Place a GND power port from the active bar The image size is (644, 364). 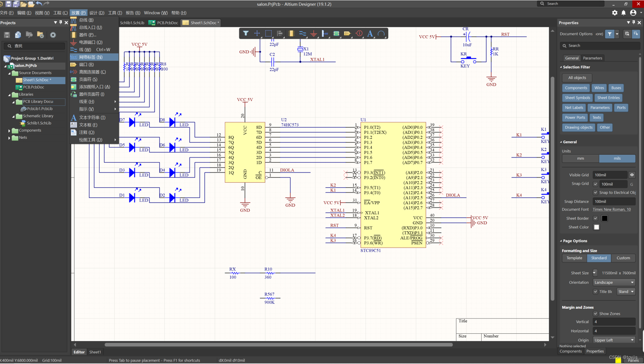click(x=314, y=34)
